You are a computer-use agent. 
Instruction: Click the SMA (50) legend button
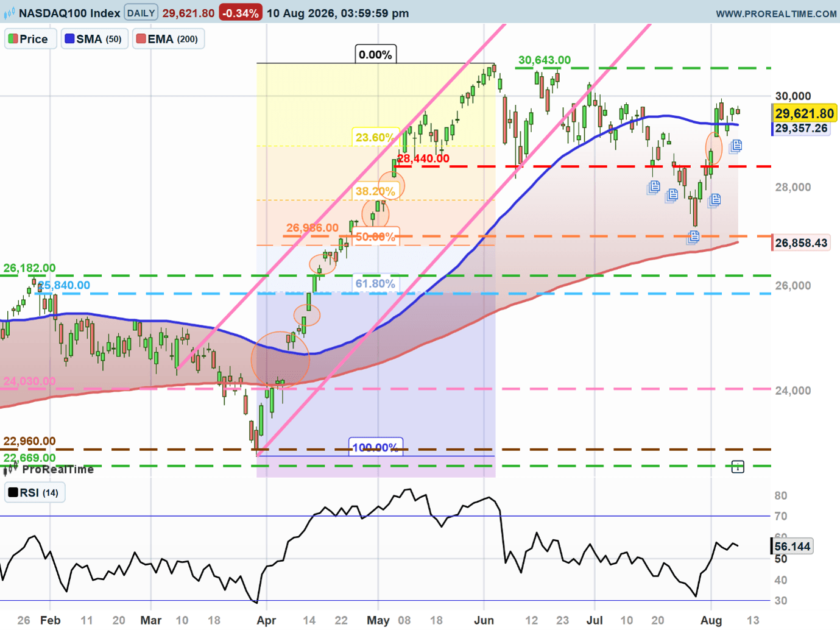pos(94,39)
